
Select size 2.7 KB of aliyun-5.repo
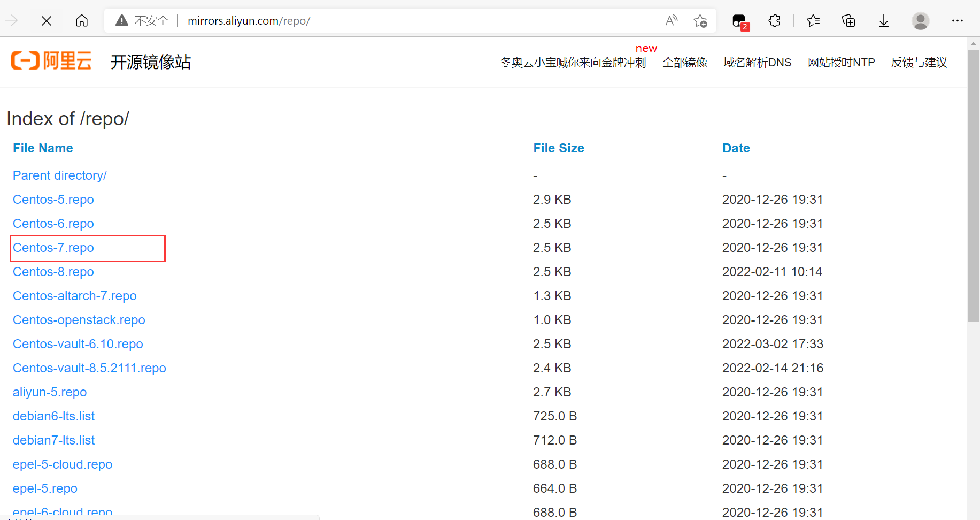552,392
